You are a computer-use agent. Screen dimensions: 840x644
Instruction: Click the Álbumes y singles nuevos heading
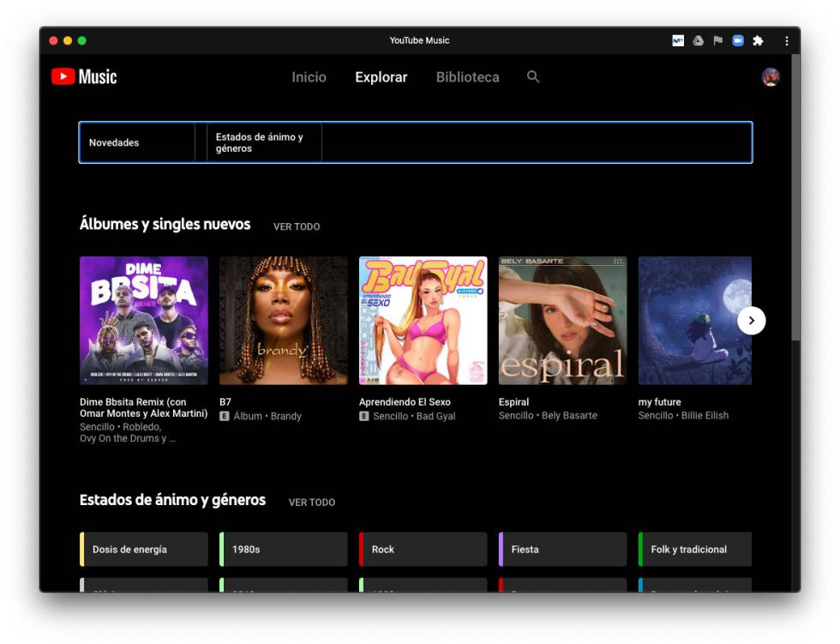click(165, 224)
